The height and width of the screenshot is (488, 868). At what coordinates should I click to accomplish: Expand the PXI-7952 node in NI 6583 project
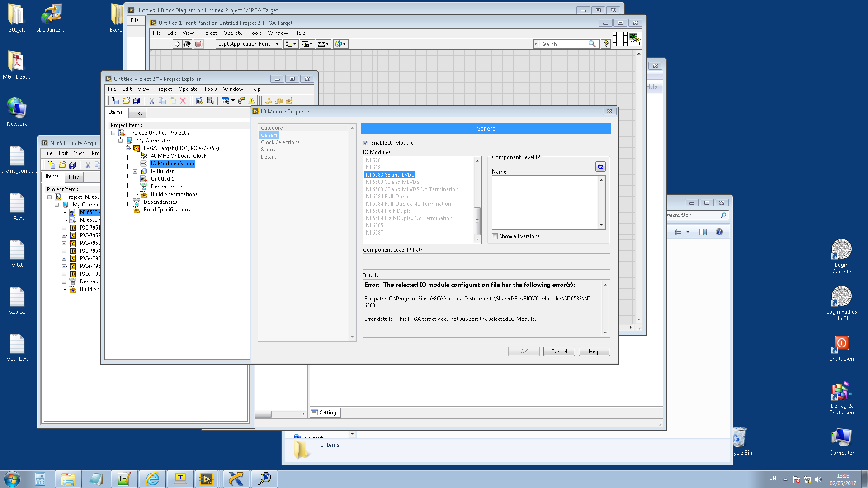(x=64, y=235)
